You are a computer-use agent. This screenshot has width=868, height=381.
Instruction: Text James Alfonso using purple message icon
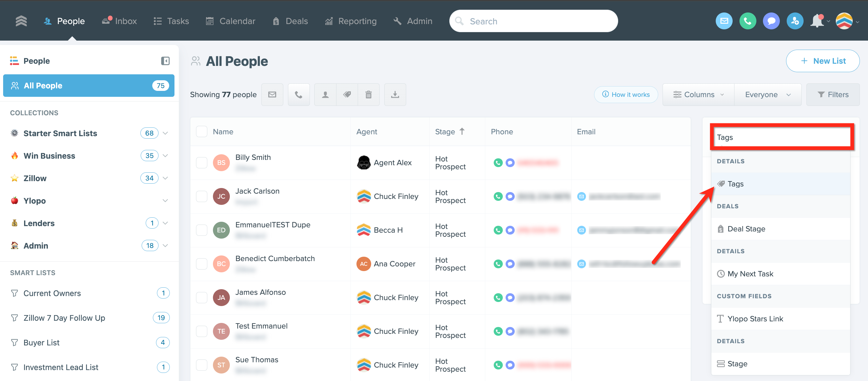point(510,298)
